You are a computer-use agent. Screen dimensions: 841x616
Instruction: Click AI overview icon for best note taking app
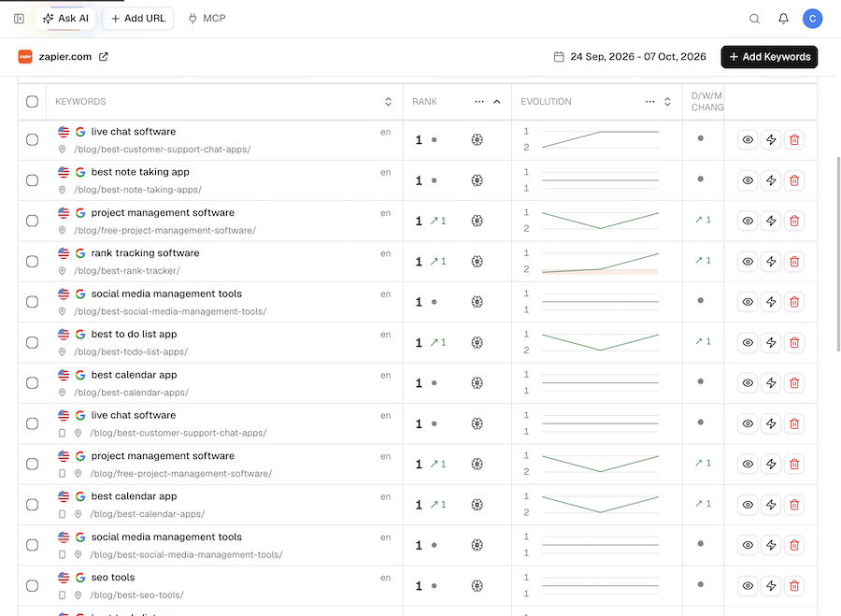477,180
